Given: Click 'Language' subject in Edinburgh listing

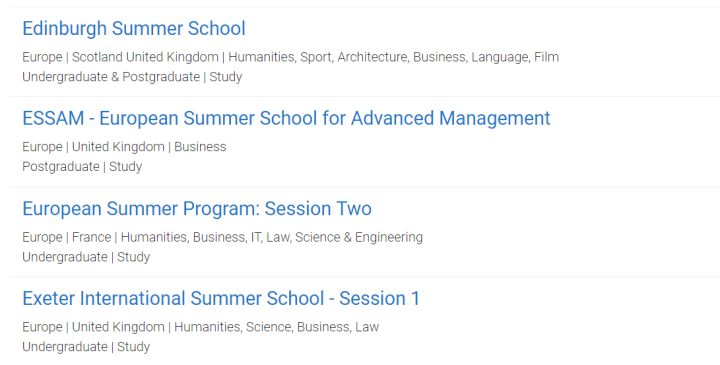Looking at the screenshot, I should click(500, 57).
